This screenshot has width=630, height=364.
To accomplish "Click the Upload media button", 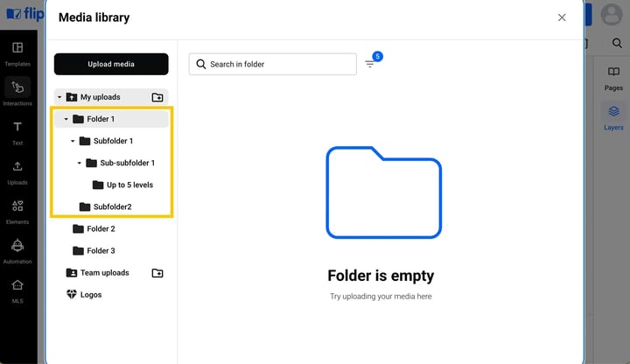I will pyautogui.click(x=111, y=64).
